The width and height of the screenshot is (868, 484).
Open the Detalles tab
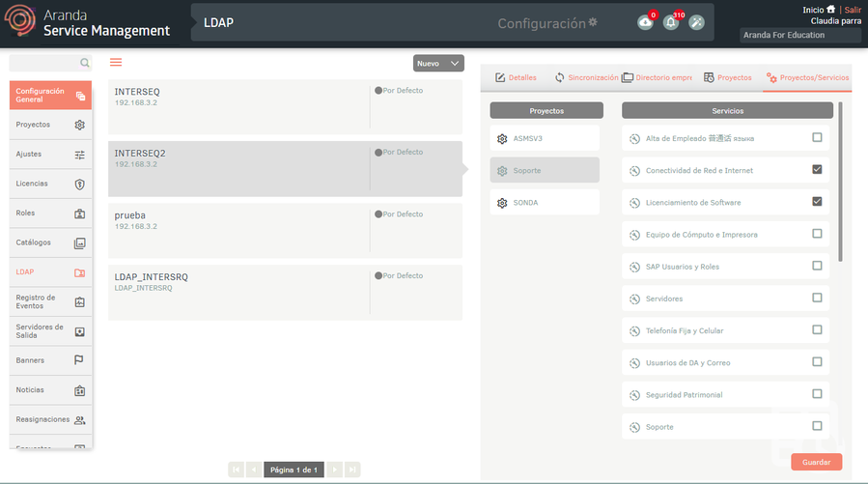pyautogui.click(x=516, y=77)
